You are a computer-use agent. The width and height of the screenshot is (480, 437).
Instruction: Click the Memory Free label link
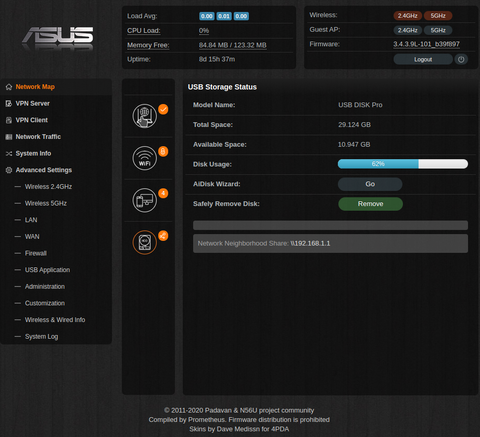[148, 45]
